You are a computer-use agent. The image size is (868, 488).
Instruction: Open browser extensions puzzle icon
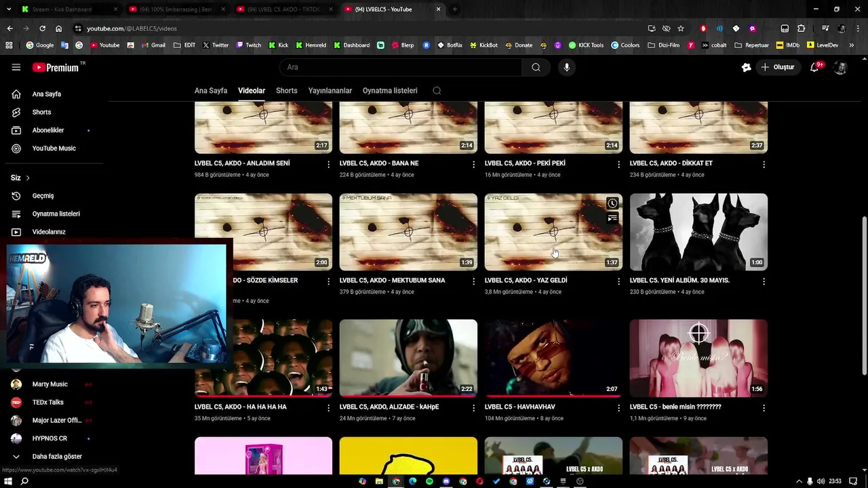tap(801, 28)
